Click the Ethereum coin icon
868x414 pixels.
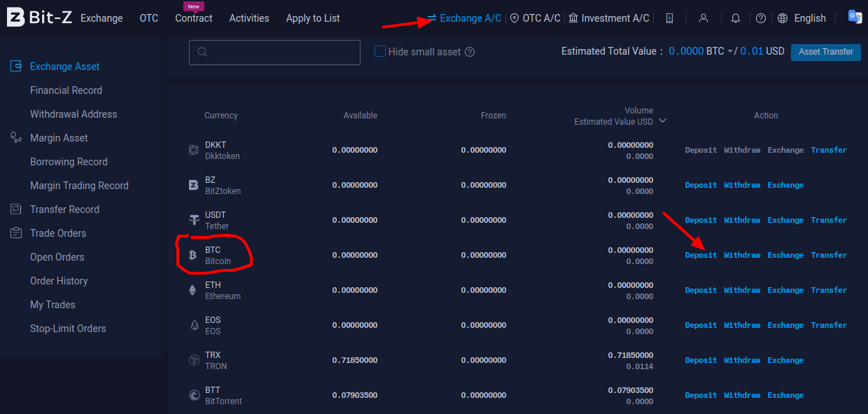pyautogui.click(x=194, y=290)
